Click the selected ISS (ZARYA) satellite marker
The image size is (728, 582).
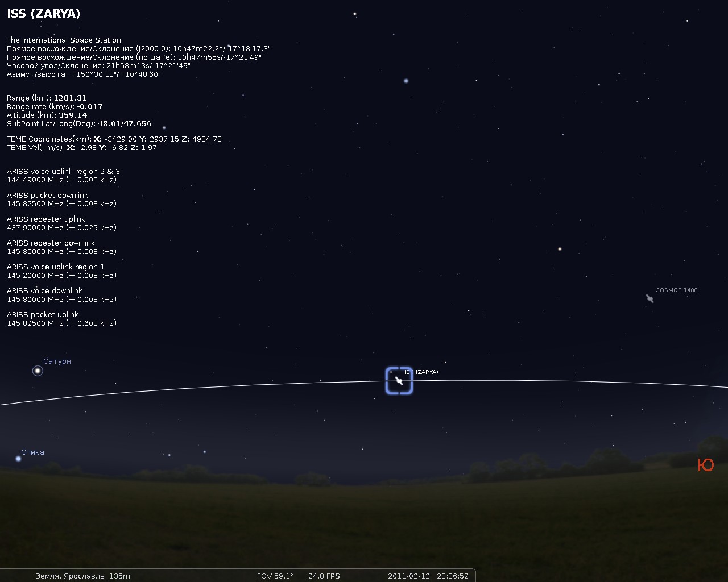(x=399, y=381)
